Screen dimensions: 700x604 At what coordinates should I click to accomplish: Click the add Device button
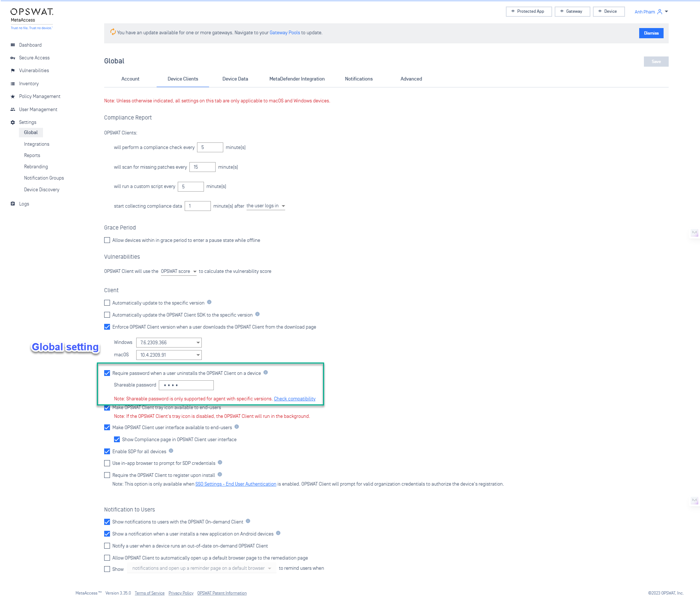coord(609,12)
